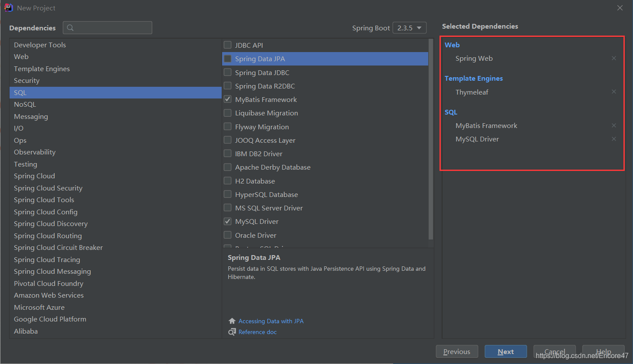Viewport: 633px width, 364px height.
Task: Remove MyBatis Framework via its X icon
Action: tap(614, 125)
